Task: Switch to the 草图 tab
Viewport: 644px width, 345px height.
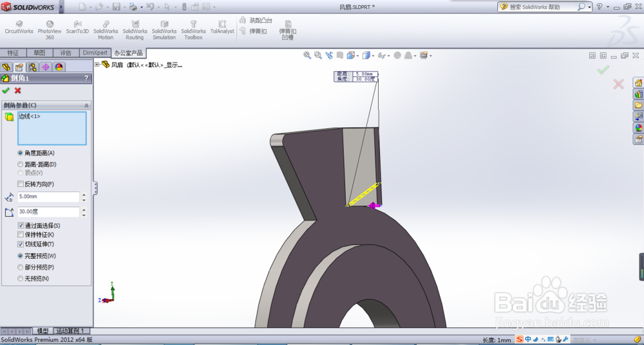Action: click(x=39, y=53)
